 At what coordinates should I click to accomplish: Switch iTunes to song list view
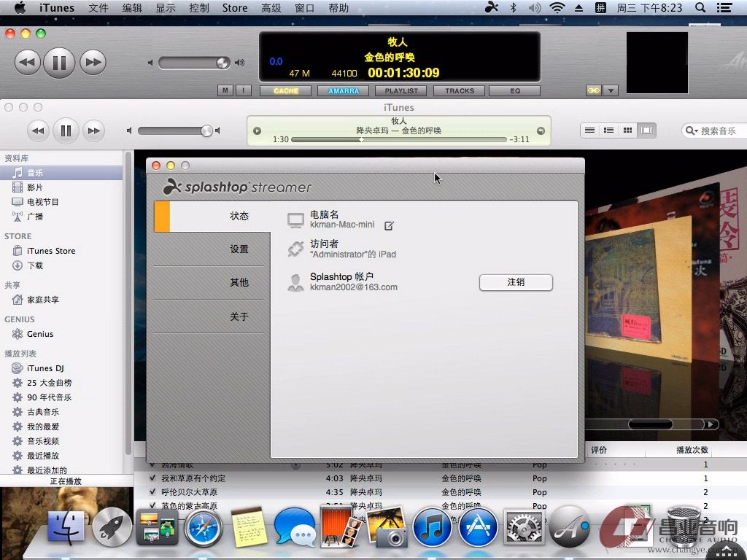point(589,130)
